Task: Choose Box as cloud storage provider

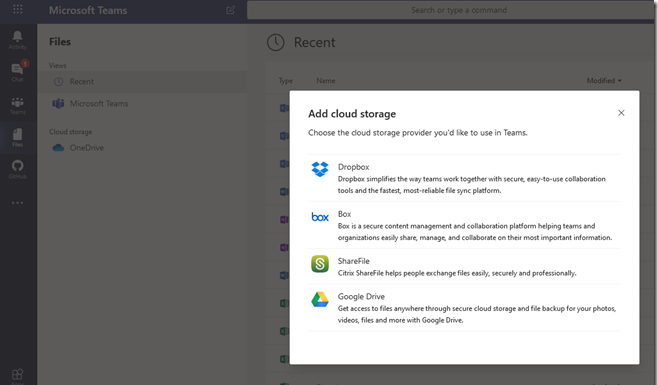Action: tap(464, 225)
